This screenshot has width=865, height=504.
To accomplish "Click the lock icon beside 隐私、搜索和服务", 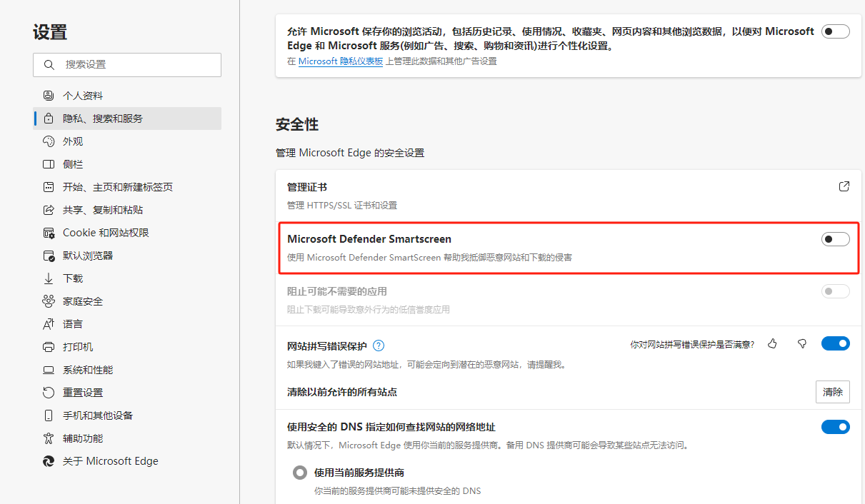I will tap(49, 119).
